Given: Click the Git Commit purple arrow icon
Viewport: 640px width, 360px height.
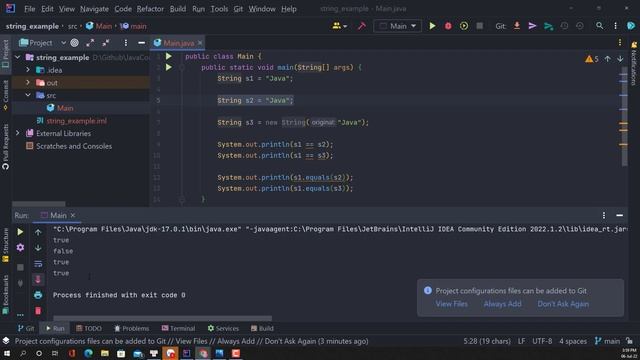Looking at the screenshot, I should pos(532,26).
